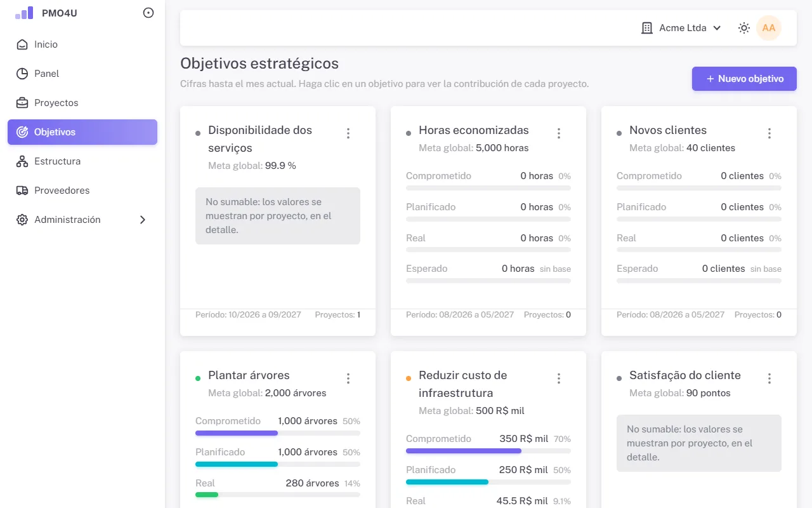The width and height of the screenshot is (812, 508).
Task: Open the Novos clientes objective title
Action: [x=668, y=130]
